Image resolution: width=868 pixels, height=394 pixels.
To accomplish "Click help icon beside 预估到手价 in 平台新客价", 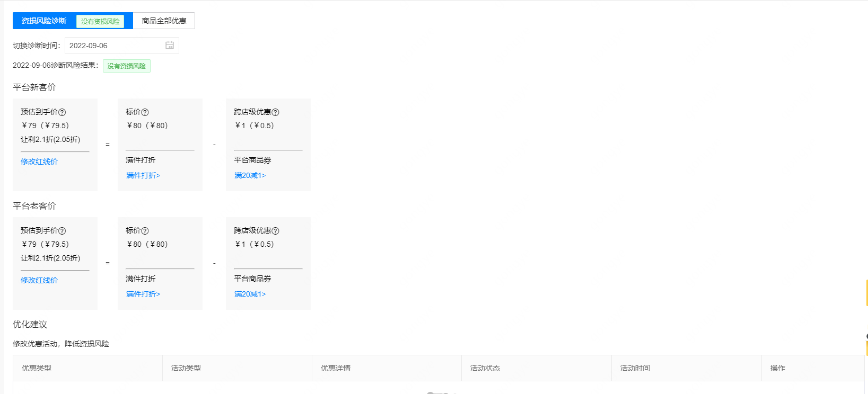I will pyautogui.click(x=62, y=112).
